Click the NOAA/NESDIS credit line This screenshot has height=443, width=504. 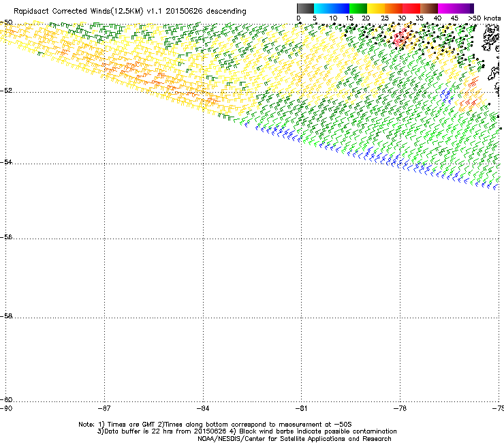pos(294,439)
